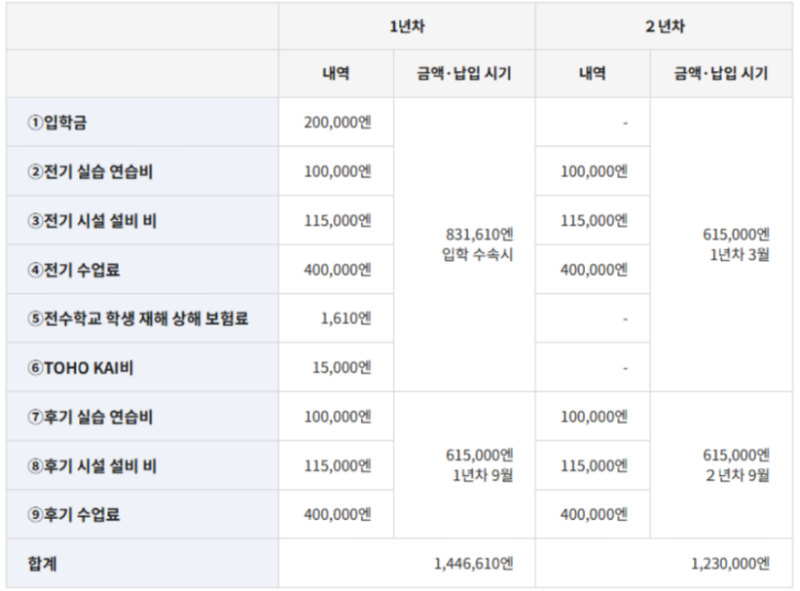Select the ⑥TOHO KAI비 row label
The image size is (800, 591).
(x=81, y=368)
